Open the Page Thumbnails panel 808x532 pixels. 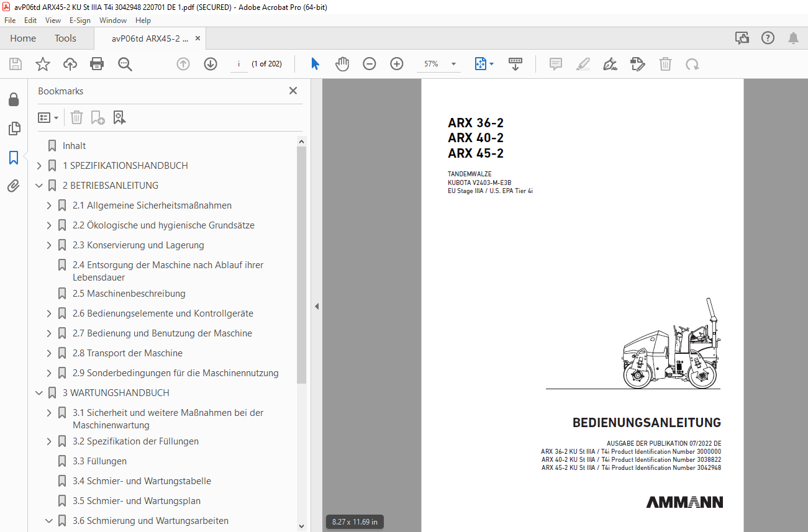click(x=14, y=128)
